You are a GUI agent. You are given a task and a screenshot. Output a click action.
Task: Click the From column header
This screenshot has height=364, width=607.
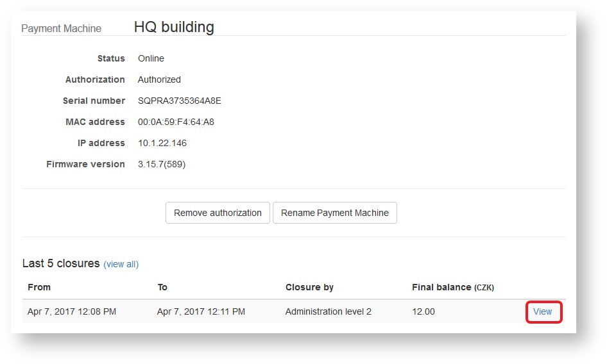tap(39, 287)
